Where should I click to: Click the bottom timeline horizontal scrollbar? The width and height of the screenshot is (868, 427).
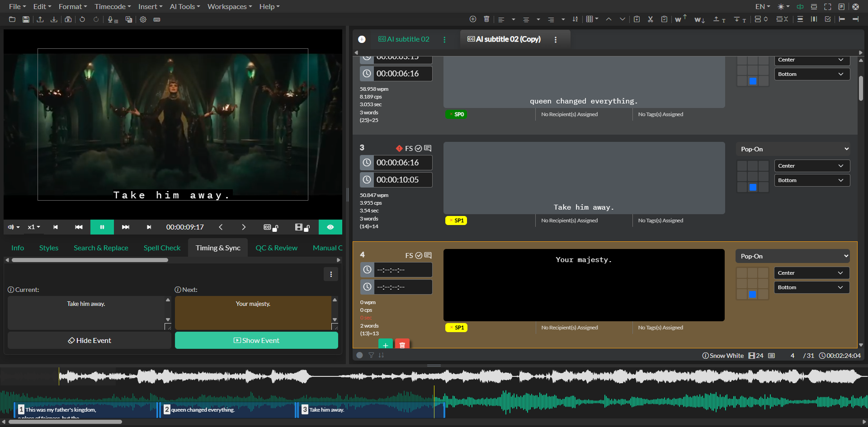click(65, 422)
